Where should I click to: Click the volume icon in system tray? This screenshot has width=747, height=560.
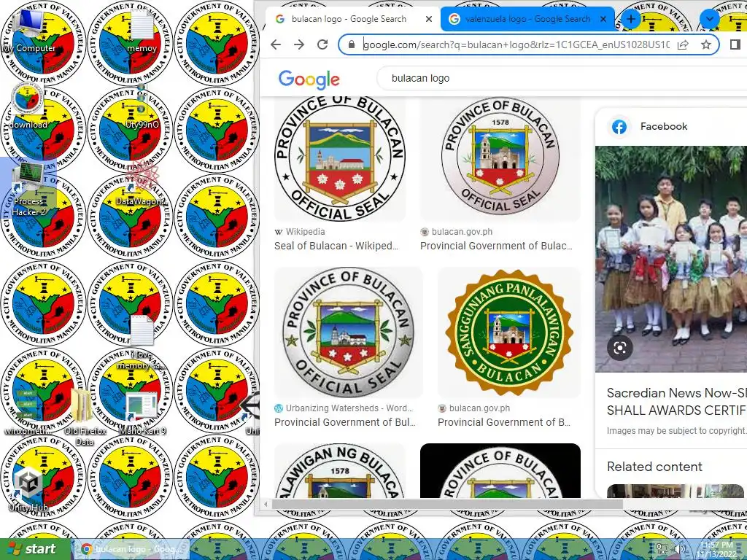tap(680, 549)
